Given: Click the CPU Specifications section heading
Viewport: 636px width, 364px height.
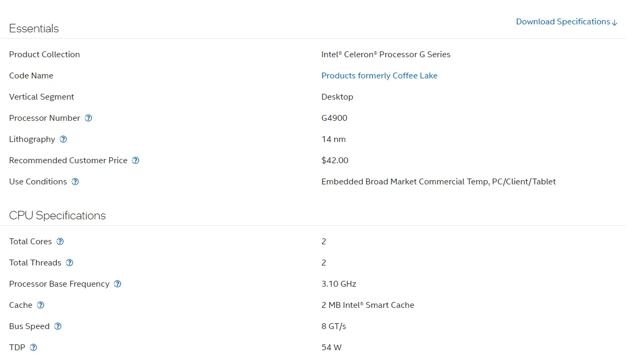Looking at the screenshot, I should tap(57, 216).
